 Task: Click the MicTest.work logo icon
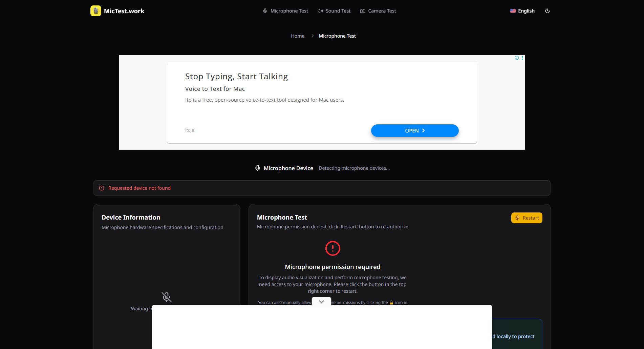96,11
